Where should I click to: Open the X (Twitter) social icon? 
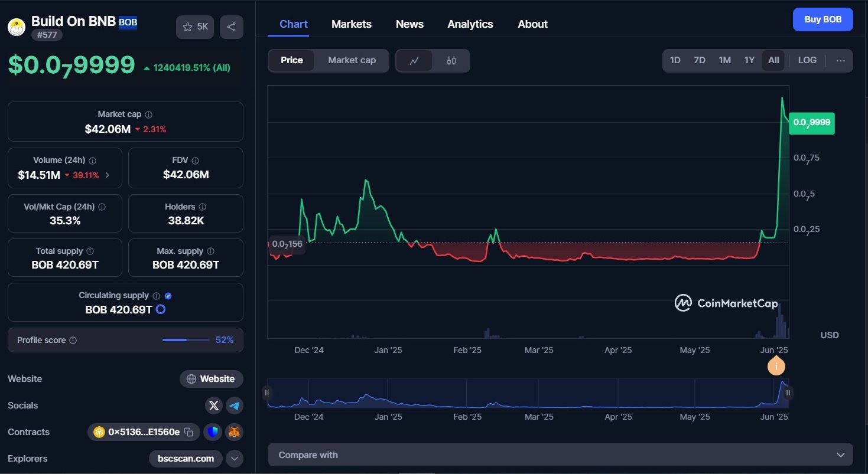(x=214, y=406)
